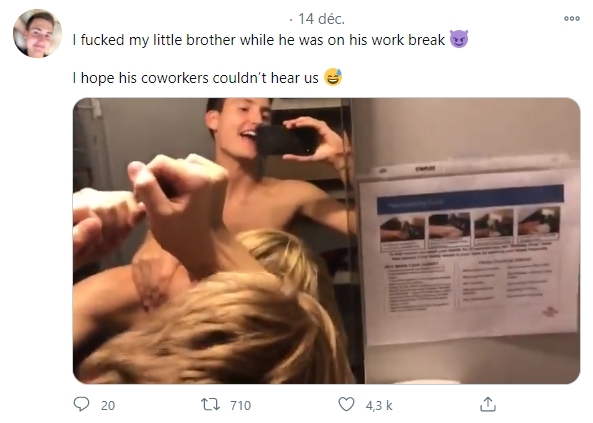This screenshot has width=593, height=423.
Task: Click the first line of tweet text
Action: tap(259, 40)
